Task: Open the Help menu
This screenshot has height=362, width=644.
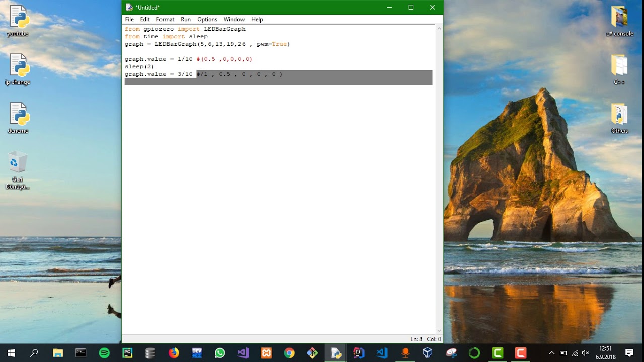Action: (257, 19)
